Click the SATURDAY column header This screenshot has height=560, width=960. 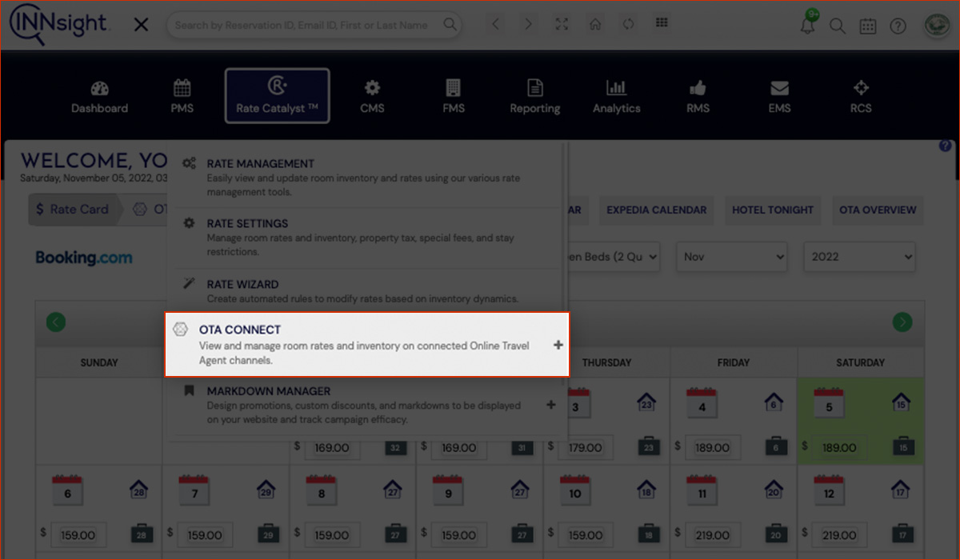(x=860, y=362)
